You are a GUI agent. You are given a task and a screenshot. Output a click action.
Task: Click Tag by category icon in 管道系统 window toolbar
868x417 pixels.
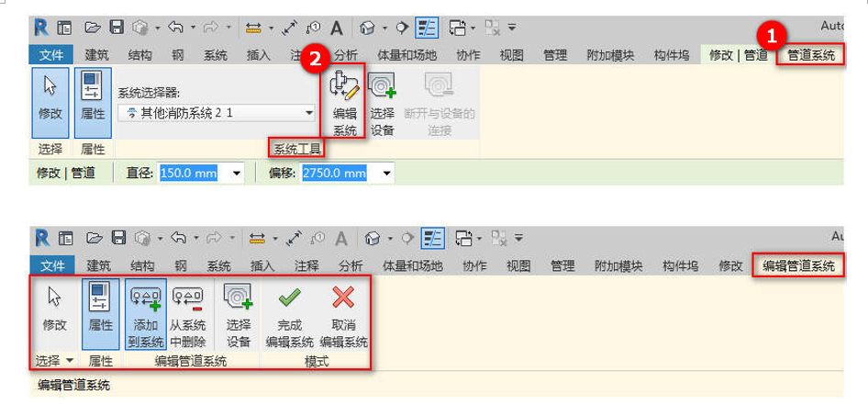click(313, 28)
